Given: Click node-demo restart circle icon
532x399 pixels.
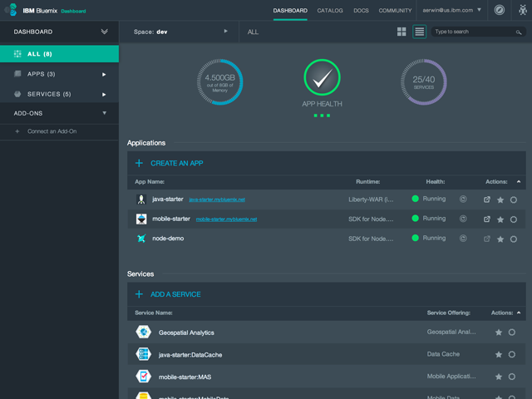Looking at the screenshot, I should [x=463, y=239].
